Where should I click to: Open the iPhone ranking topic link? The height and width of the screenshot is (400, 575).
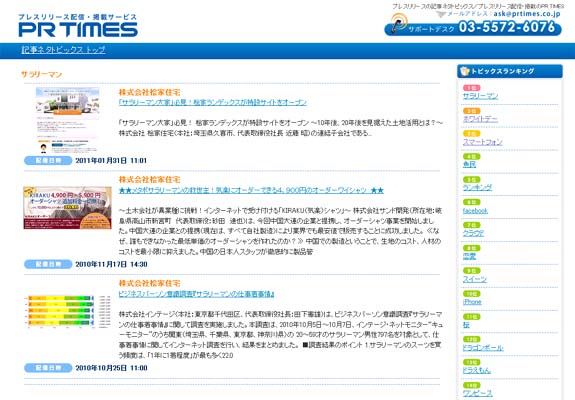(x=472, y=302)
